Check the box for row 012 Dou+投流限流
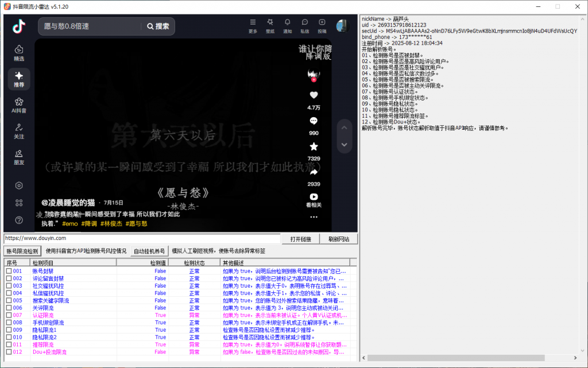Screen dimensions: 588x368 click(9, 352)
